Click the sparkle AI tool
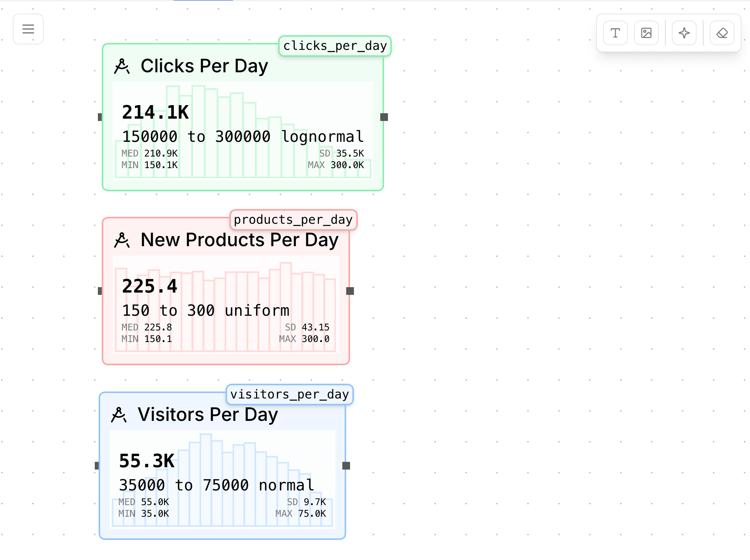Image resolution: width=750 pixels, height=560 pixels. click(684, 33)
